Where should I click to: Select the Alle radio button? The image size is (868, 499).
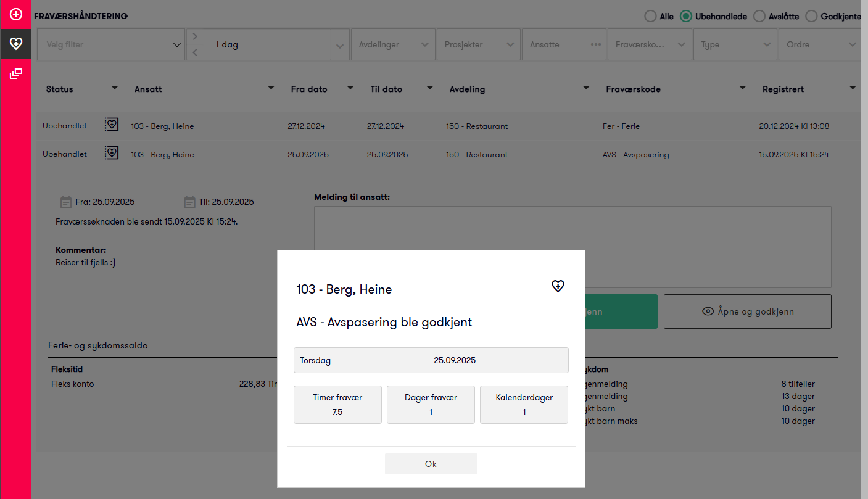[x=650, y=17]
